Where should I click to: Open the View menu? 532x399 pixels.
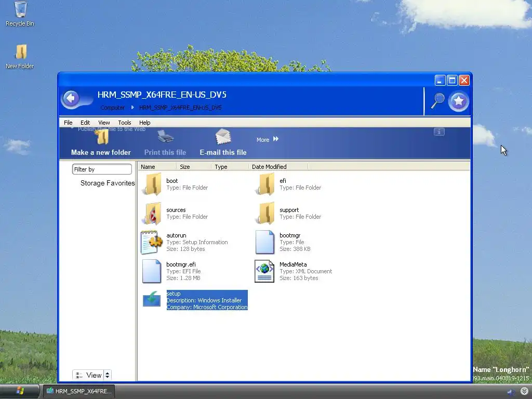tap(104, 123)
